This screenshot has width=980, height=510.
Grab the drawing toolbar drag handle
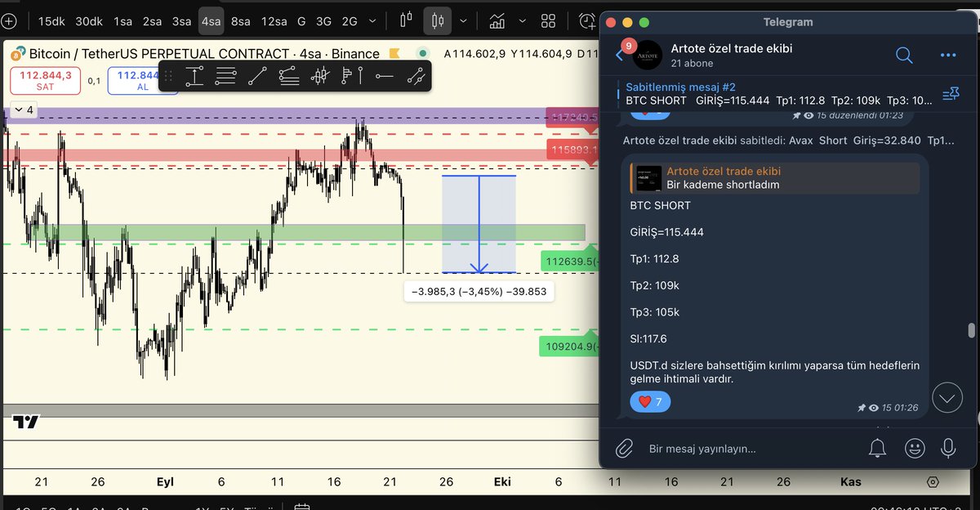(x=169, y=77)
